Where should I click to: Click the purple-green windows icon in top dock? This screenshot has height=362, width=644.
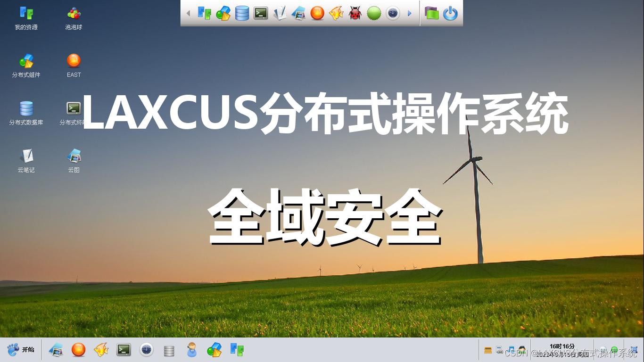[x=431, y=13]
